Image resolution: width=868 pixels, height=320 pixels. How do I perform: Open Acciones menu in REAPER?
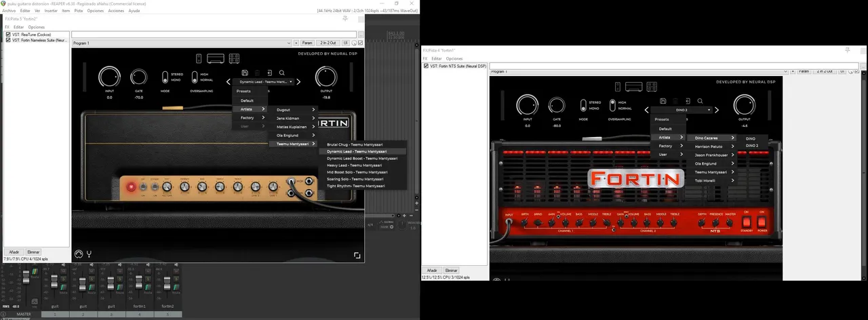click(x=116, y=11)
